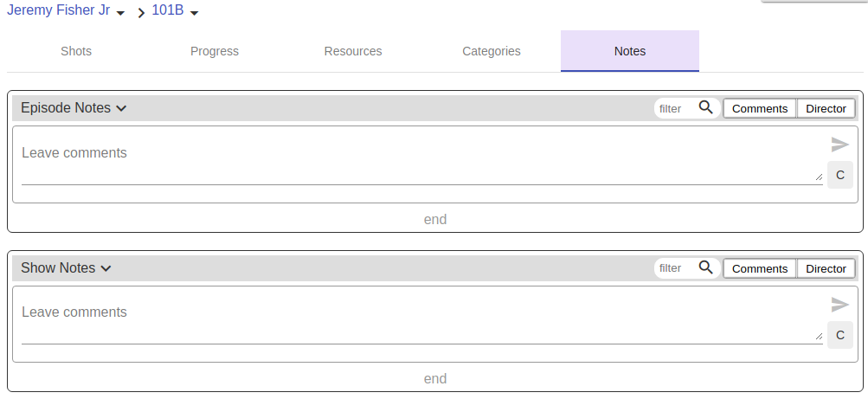Click the Episode Notes filter field
868x399 pixels.
pos(675,108)
